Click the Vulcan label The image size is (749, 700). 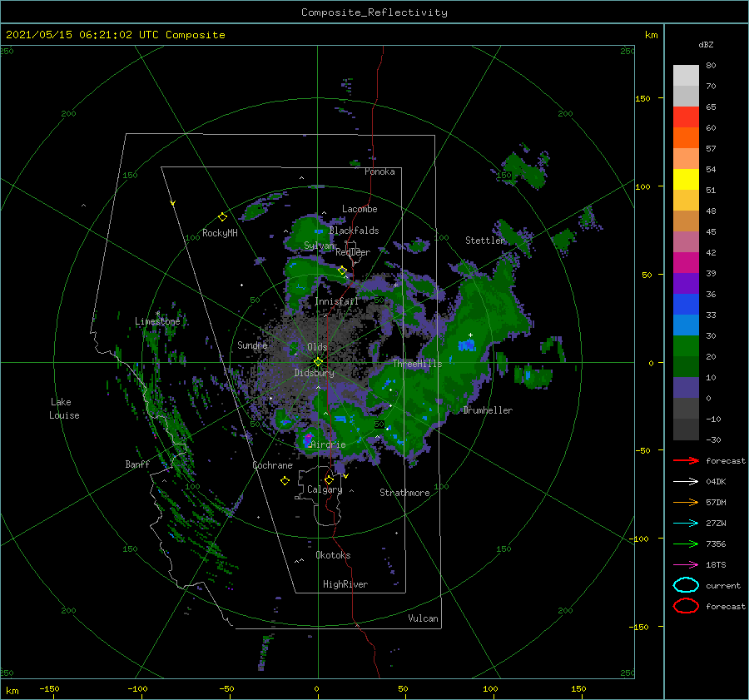point(423,618)
